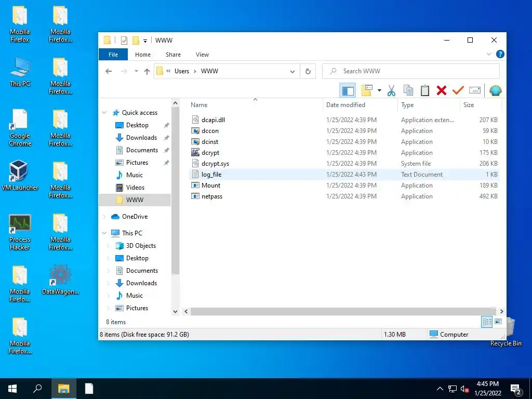Open the new folder icon's dropdown arrow

pos(379,90)
